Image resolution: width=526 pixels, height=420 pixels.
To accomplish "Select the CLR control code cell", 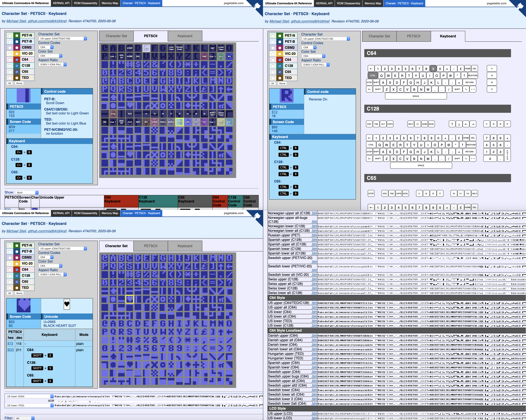I will (130, 122).
